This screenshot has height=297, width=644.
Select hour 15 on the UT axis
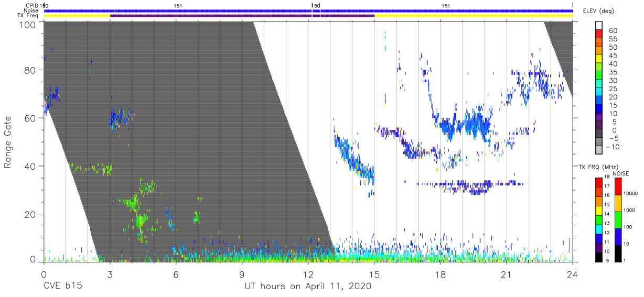pyautogui.click(x=374, y=274)
